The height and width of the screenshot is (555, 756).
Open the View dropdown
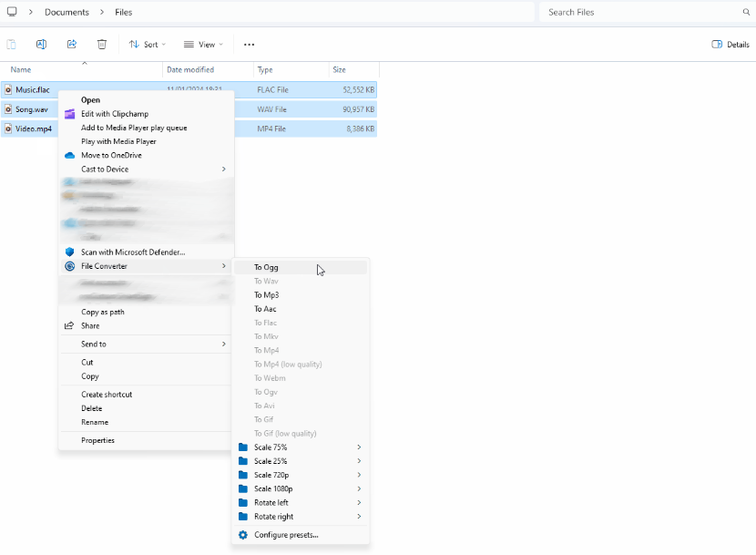202,44
